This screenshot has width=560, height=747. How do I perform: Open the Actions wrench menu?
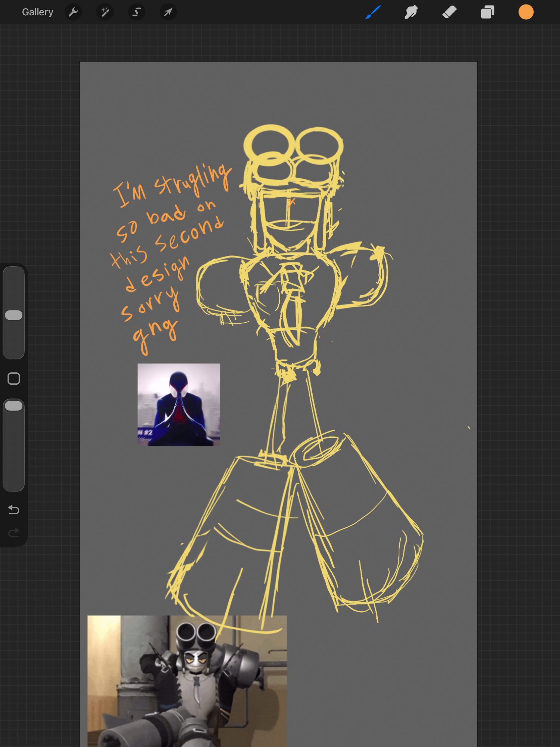coord(73,12)
